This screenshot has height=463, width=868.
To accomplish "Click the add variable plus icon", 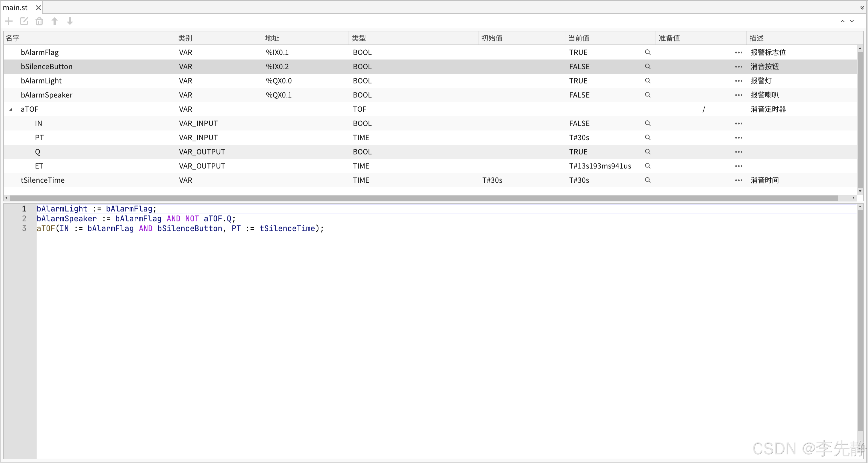I will (x=9, y=21).
